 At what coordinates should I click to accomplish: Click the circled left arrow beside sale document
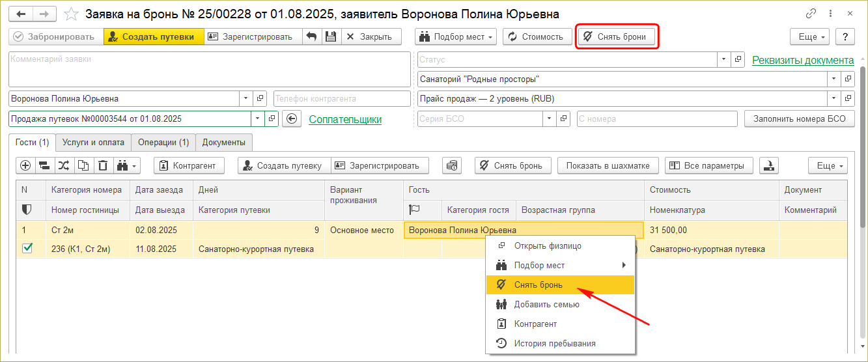pyautogui.click(x=291, y=119)
